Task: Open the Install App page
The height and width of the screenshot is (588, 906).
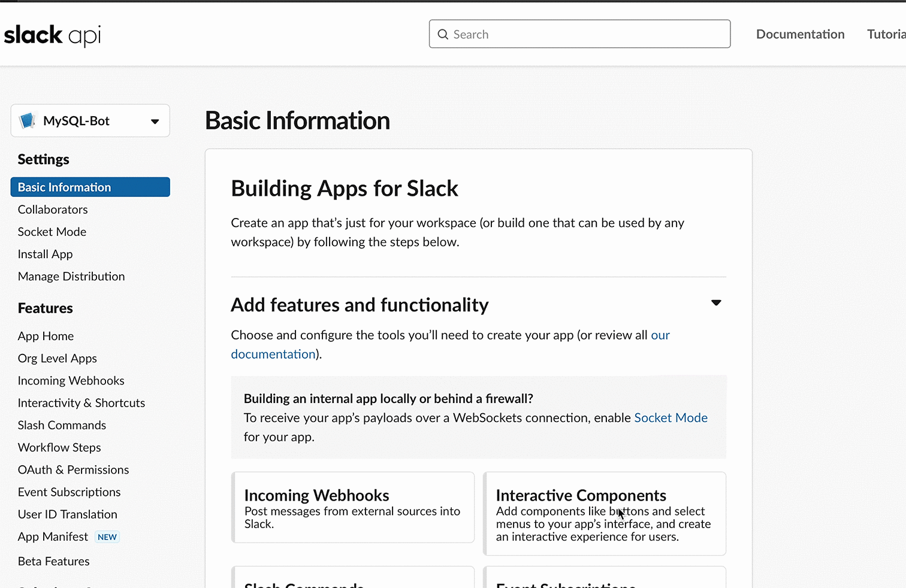Action: point(46,254)
